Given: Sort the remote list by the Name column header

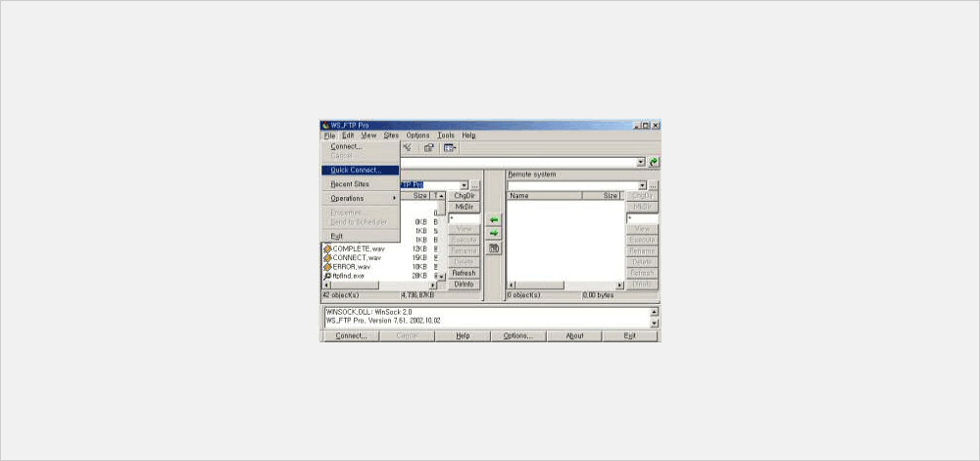Looking at the screenshot, I should [544, 196].
